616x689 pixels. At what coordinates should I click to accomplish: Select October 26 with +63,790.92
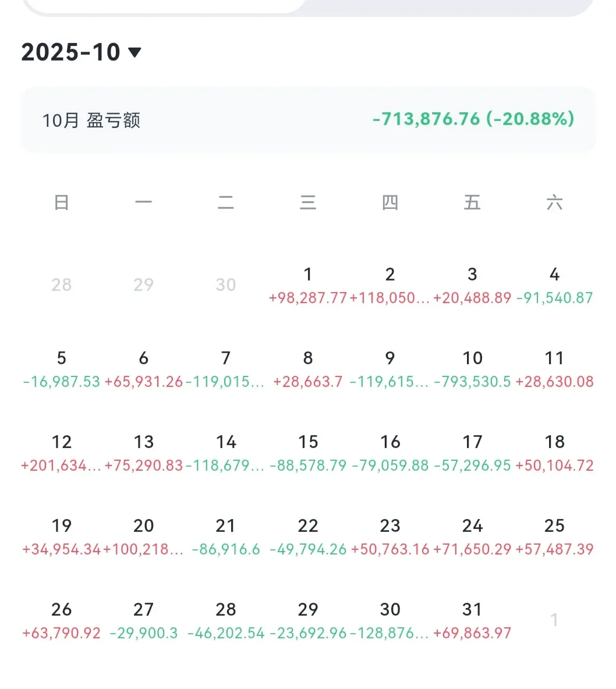[61, 620]
